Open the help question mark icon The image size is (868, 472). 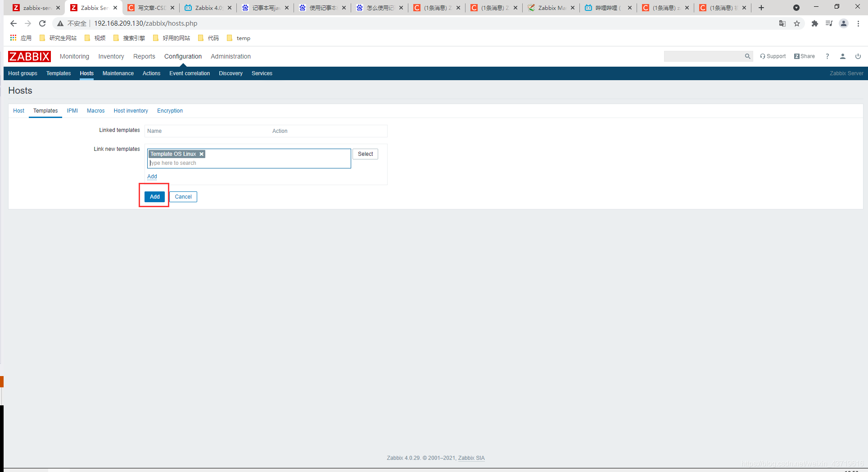point(827,56)
